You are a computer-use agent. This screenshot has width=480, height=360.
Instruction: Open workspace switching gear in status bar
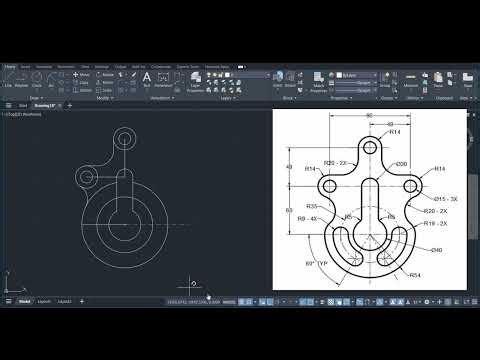coord(427,302)
